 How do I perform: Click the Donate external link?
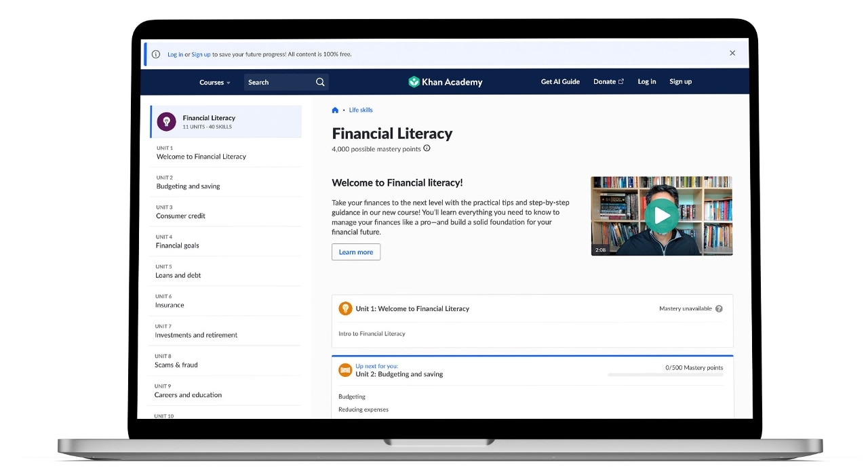coord(607,81)
